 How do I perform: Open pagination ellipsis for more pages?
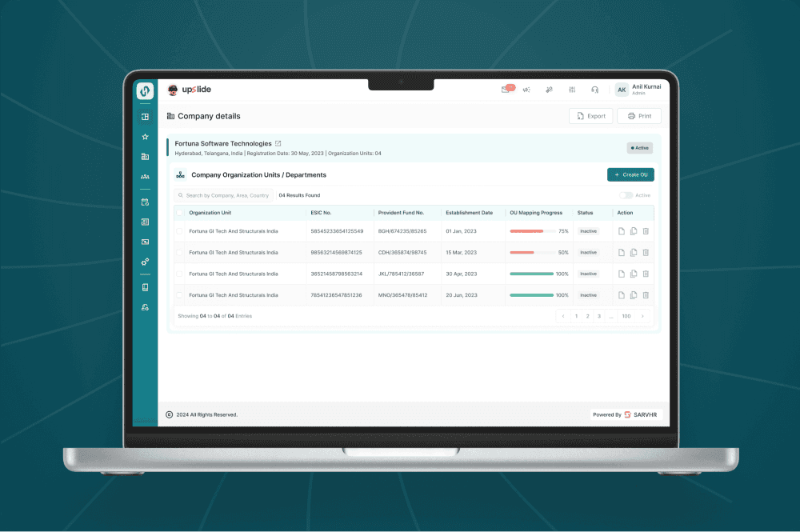tap(611, 316)
